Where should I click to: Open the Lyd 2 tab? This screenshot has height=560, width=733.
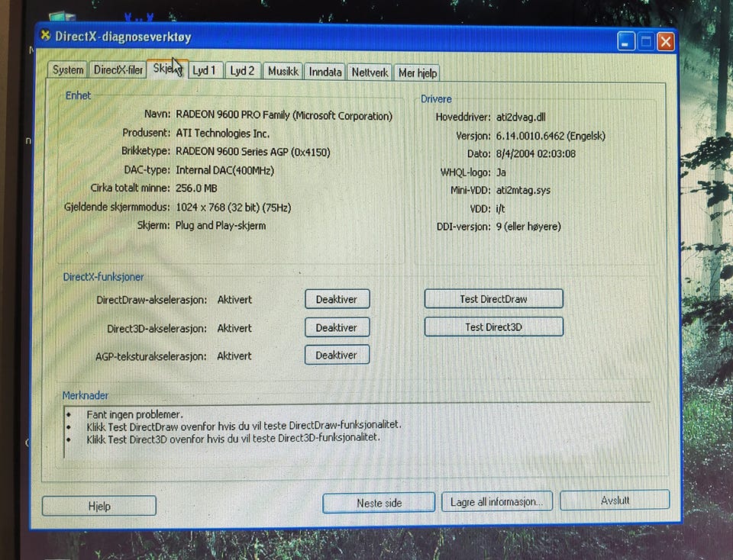(x=242, y=70)
